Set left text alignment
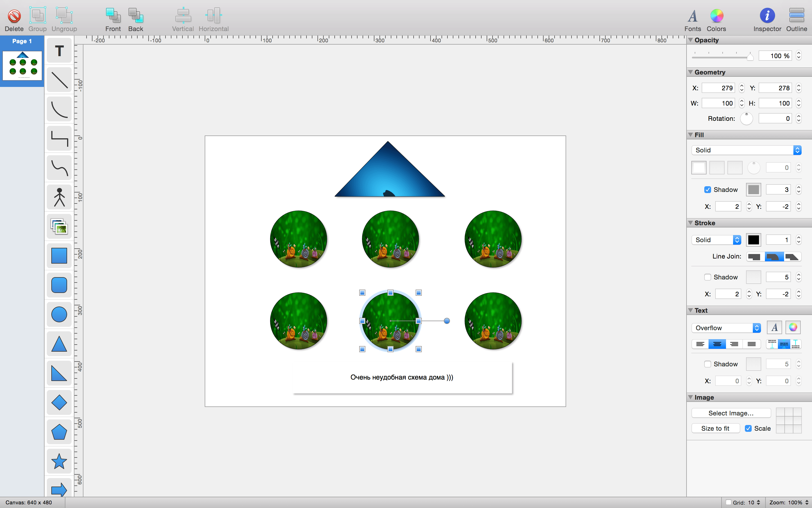 (x=700, y=344)
